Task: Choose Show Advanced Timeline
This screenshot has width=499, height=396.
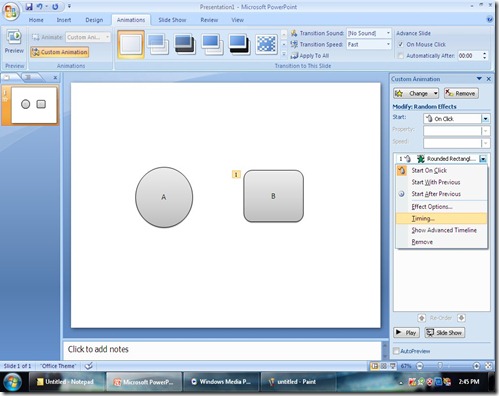Action: [x=441, y=230]
